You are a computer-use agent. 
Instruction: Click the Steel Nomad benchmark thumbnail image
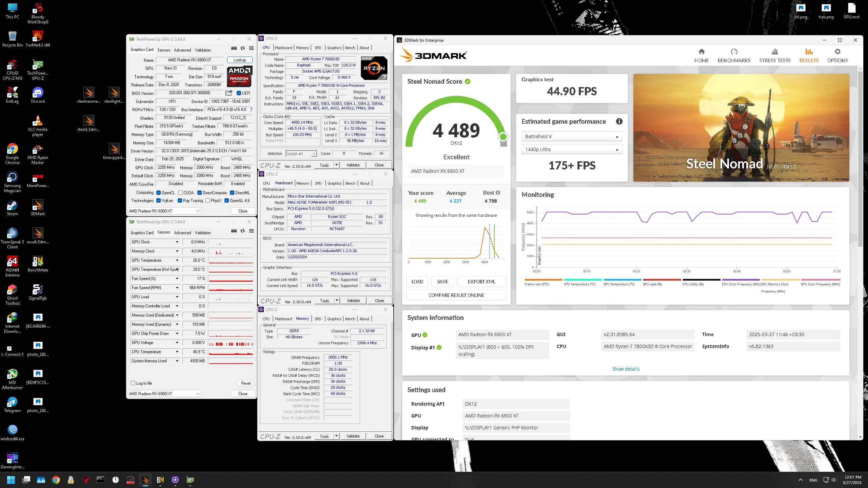(x=741, y=127)
